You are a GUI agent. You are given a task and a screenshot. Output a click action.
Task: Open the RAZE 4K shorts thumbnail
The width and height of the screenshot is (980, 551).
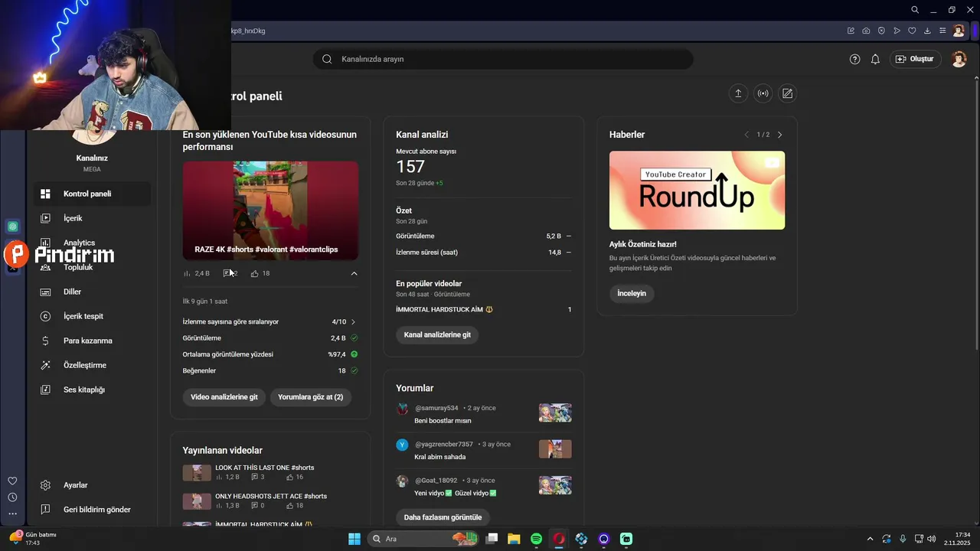[x=270, y=210]
